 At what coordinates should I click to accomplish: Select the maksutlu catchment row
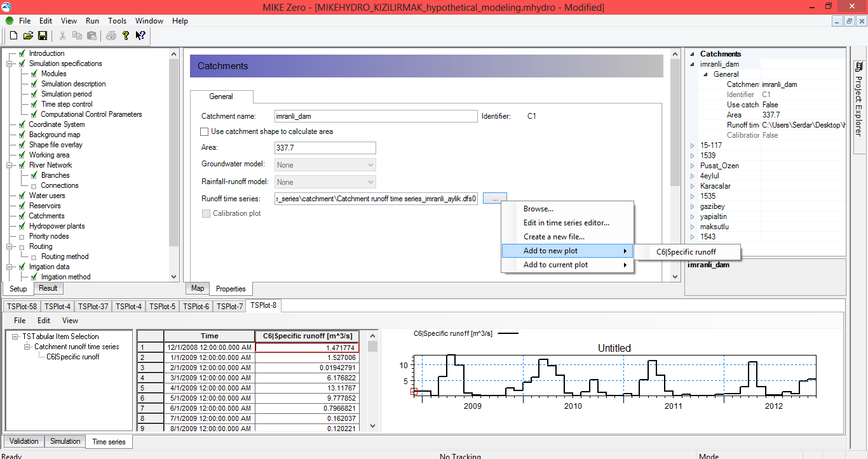[x=715, y=227]
